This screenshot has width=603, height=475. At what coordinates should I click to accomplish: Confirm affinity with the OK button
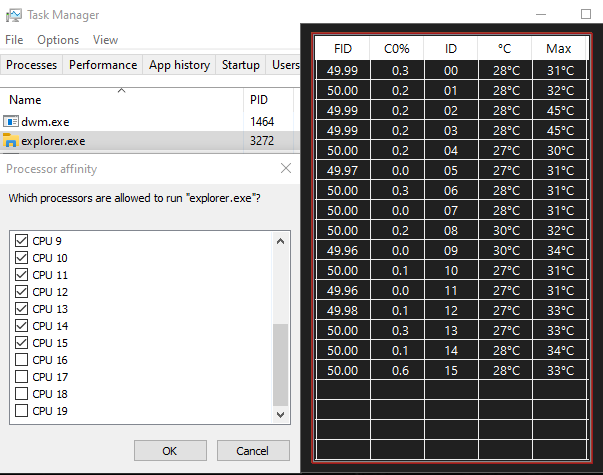pyautogui.click(x=170, y=450)
